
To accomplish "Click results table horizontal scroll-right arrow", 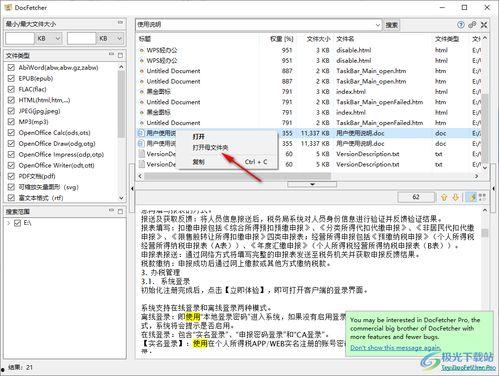I will [476, 176].
